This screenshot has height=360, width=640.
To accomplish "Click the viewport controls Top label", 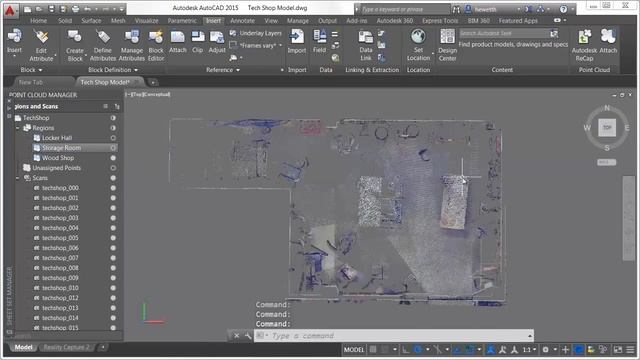I will point(136,94).
